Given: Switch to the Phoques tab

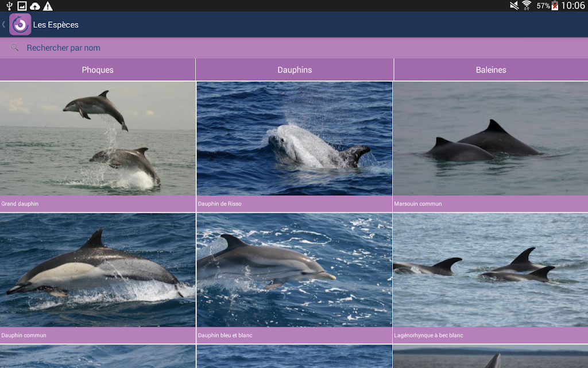Looking at the screenshot, I should point(98,70).
